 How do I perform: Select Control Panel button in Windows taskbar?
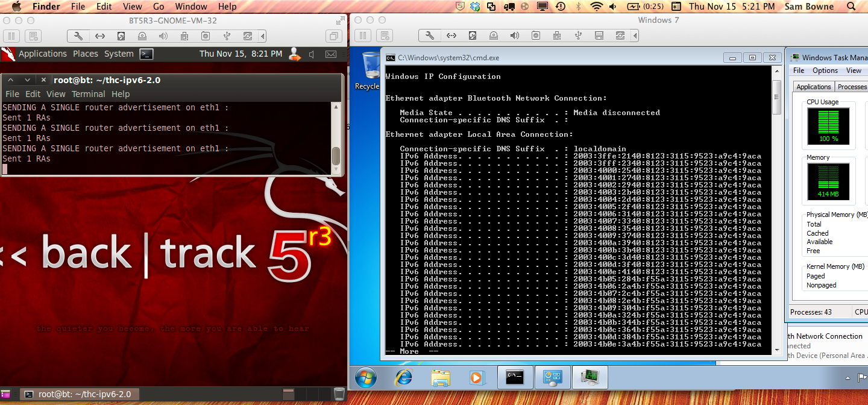pyautogui.click(x=552, y=377)
